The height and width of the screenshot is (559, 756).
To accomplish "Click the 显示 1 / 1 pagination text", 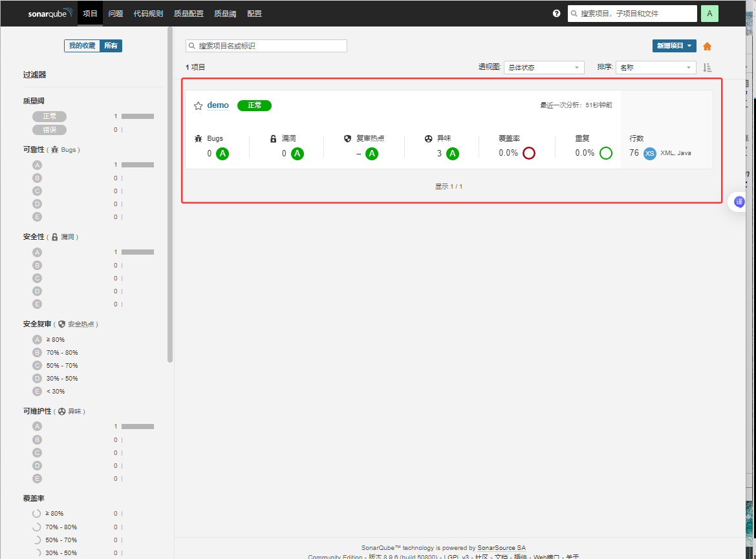I will pyautogui.click(x=449, y=187).
